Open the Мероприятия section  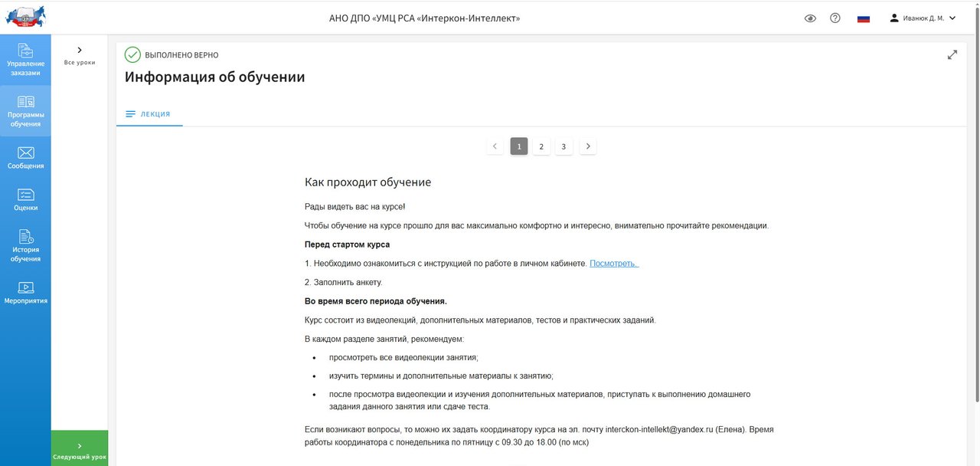[x=25, y=292]
